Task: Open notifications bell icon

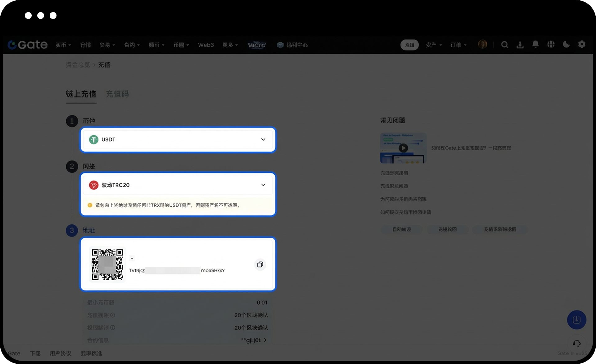Action: [535, 44]
